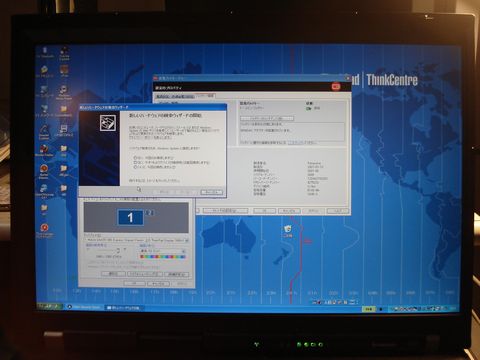Click the rightmost button in the hardware wizard
The width and height of the screenshot is (480, 360).
tap(211, 192)
